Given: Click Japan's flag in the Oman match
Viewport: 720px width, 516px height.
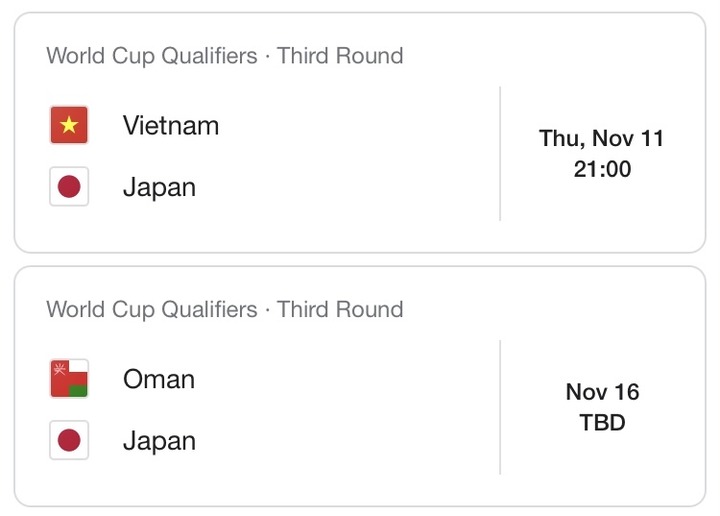Looking at the screenshot, I should (69, 441).
